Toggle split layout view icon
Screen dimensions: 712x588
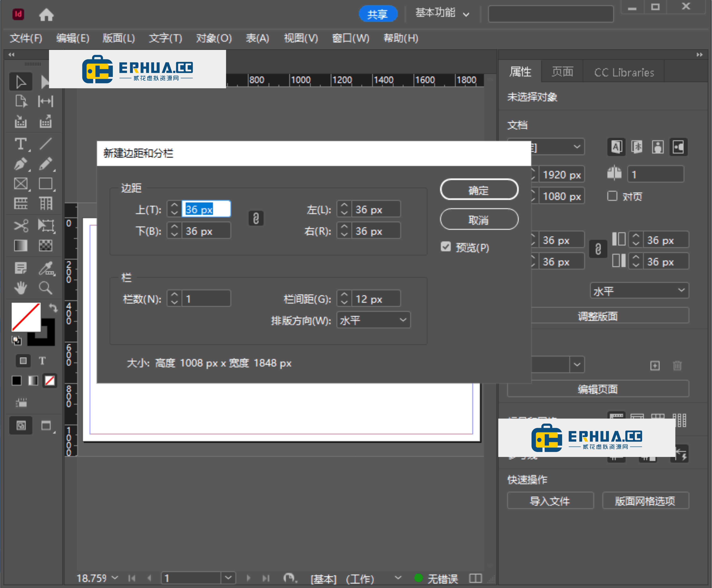point(476,578)
